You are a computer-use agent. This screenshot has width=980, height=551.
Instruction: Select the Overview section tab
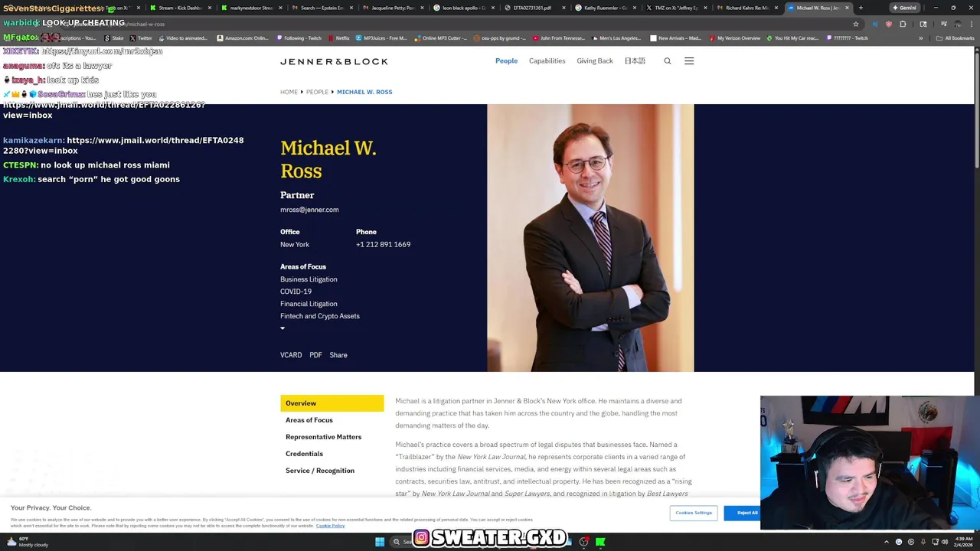332,403
